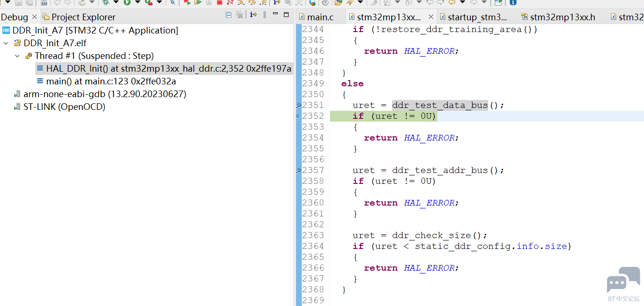Screen dimensions: 644x306
Task: Click ddr_check_size function call
Action: click(x=431, y=235)
